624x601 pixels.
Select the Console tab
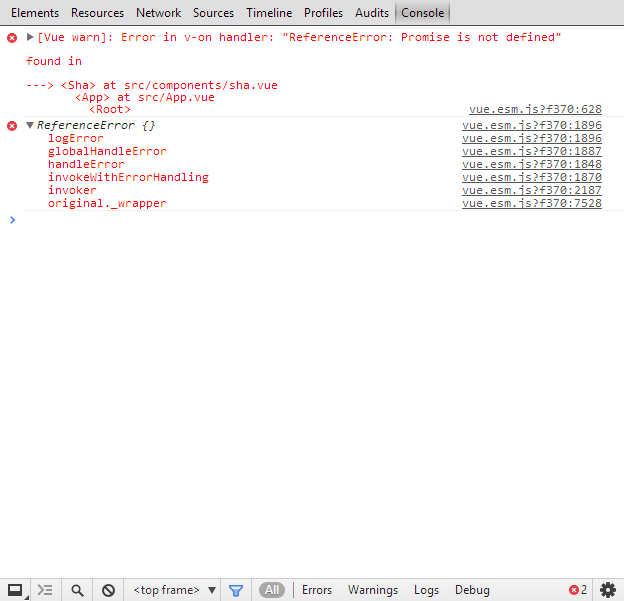tap(422, 13)
